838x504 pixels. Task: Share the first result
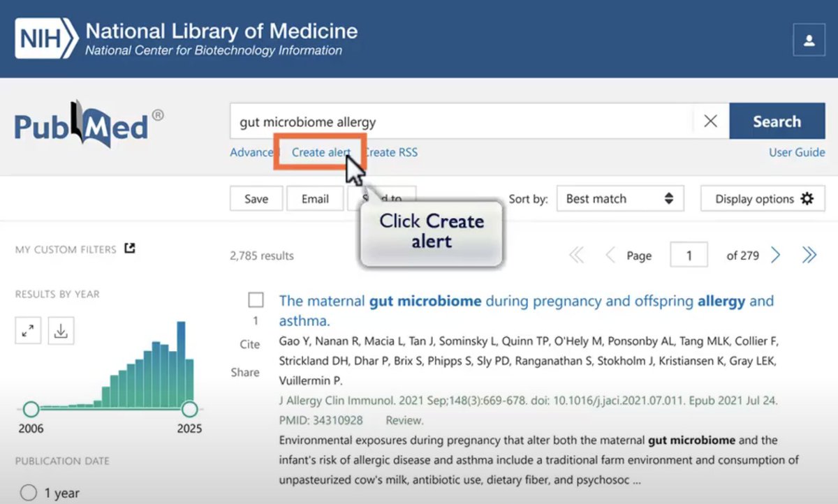[245, 372]
